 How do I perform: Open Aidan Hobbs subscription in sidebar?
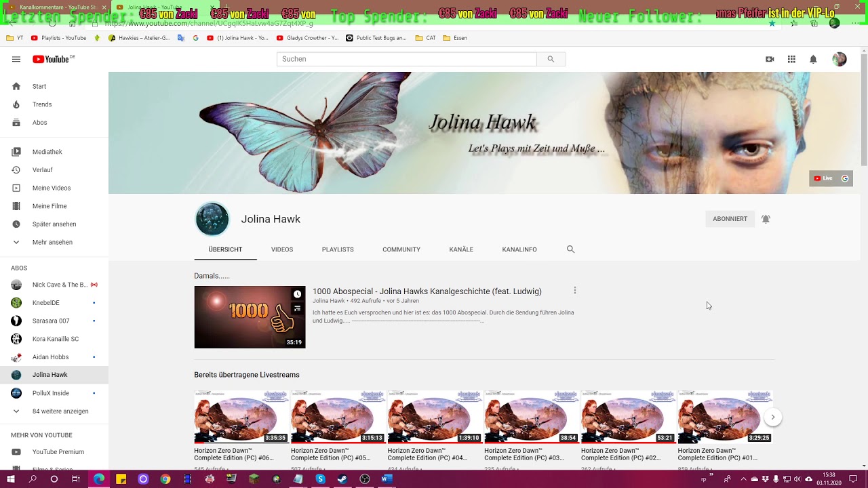[x=54, y=357]
